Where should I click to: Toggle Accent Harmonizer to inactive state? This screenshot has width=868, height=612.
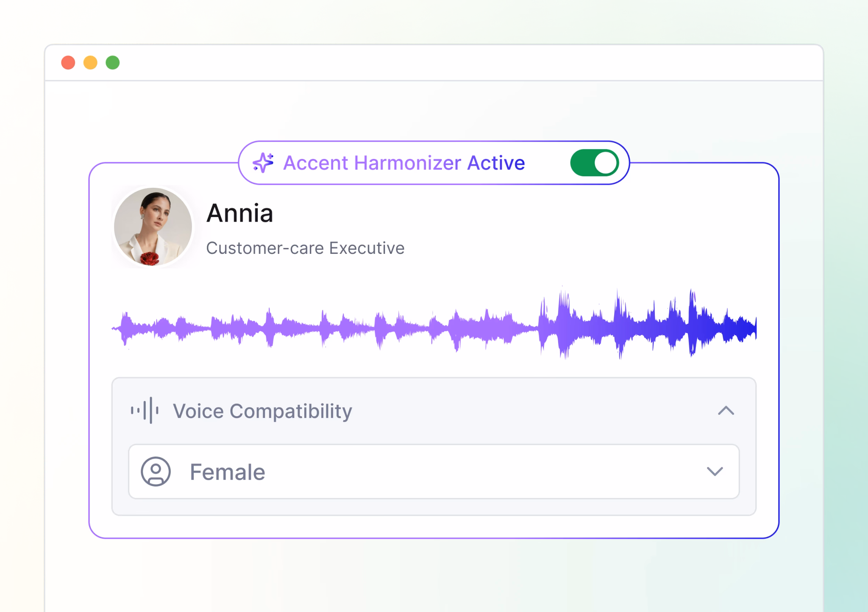(x=595, y=162)
